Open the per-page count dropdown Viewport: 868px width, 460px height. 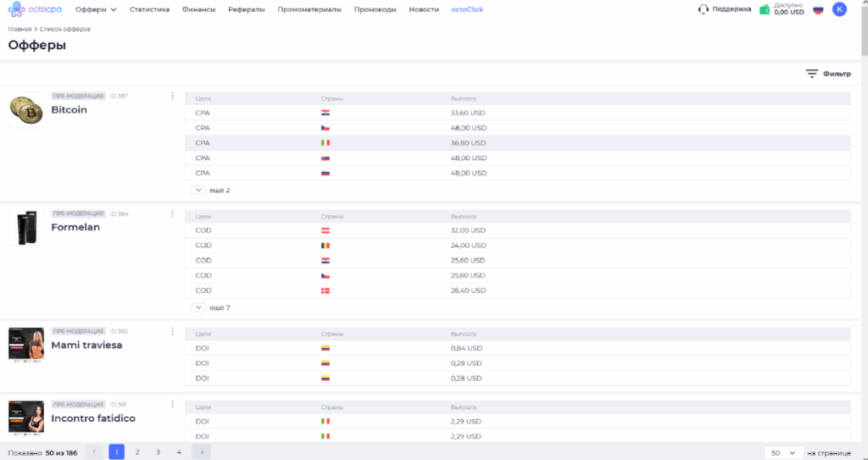[x=784, y=452]
